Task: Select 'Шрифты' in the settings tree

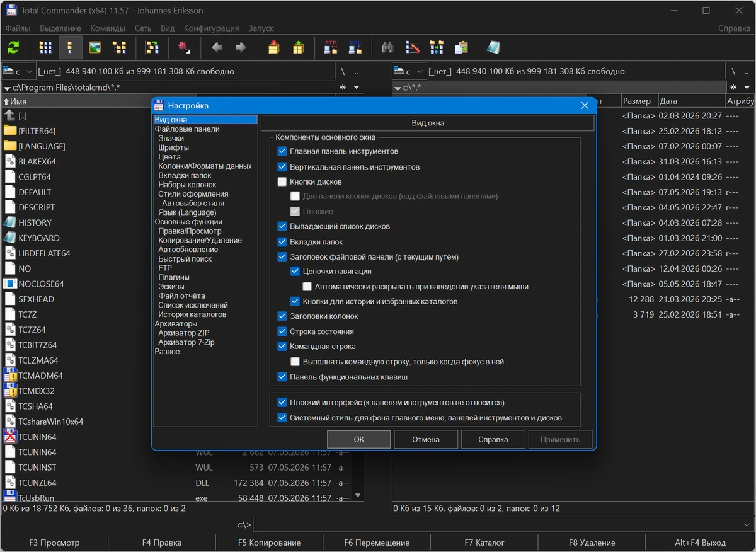Action: pos(173,147)
